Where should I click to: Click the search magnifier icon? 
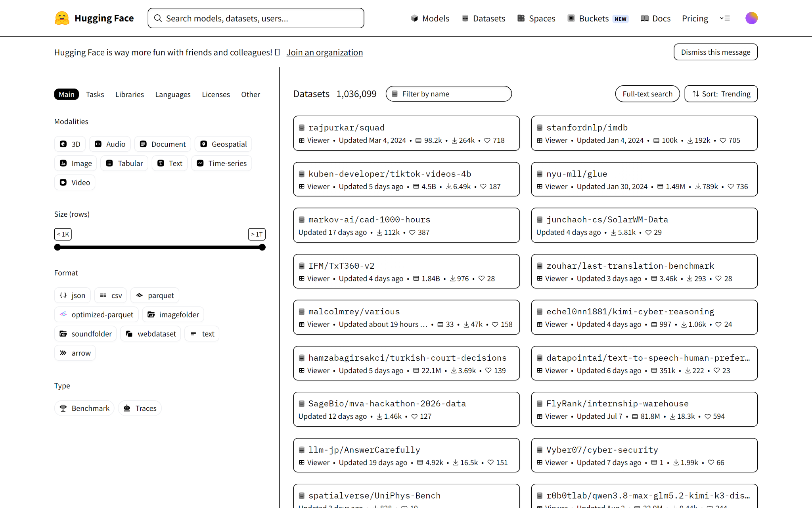(x=158, y=18)
